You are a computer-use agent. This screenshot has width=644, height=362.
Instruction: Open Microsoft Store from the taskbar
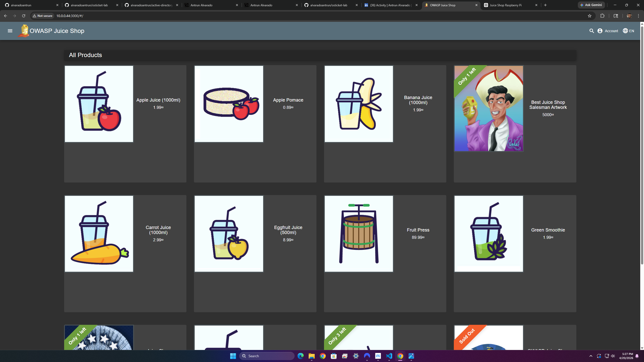point(334,356)
